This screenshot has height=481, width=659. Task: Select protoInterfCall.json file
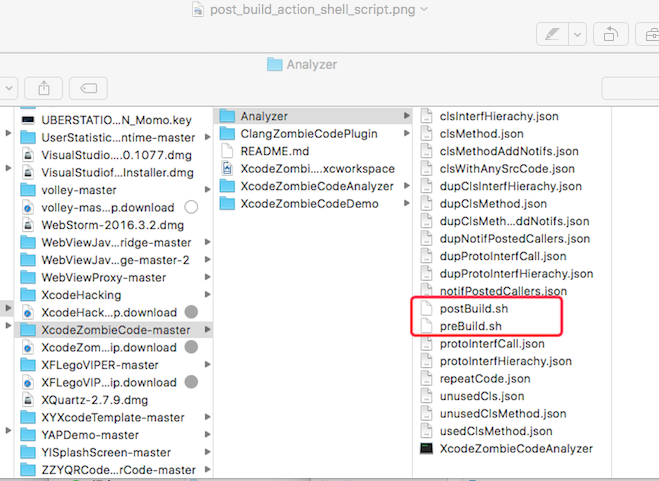coord(492,344)
